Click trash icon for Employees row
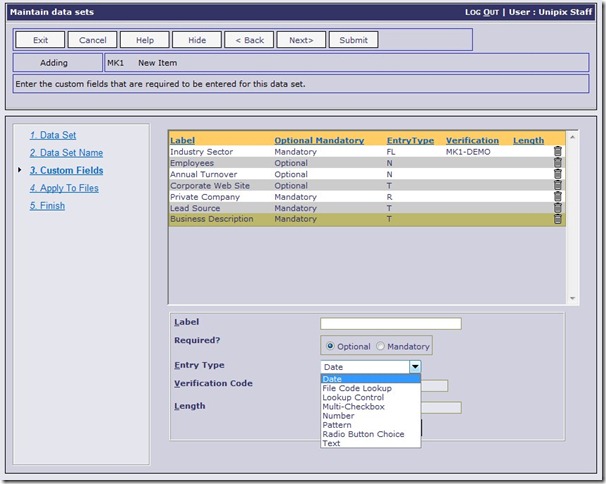Screen dimensions: 606x484 tap(558, 163)
